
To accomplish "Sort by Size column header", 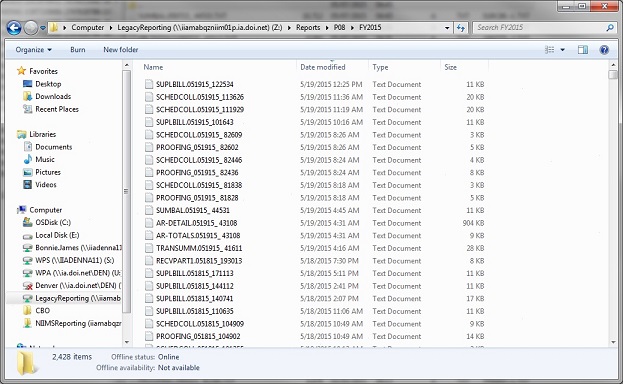I will click(x=451, y=67).
